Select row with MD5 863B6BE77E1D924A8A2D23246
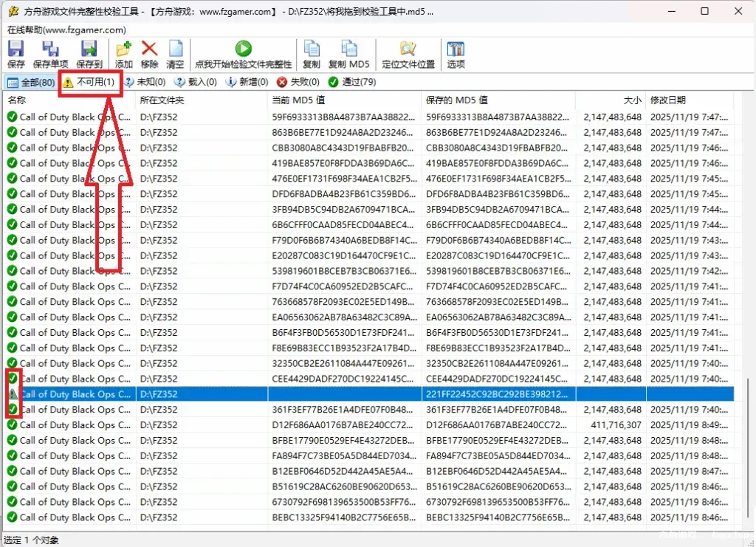The image size is (756, 547). (369, 133)
